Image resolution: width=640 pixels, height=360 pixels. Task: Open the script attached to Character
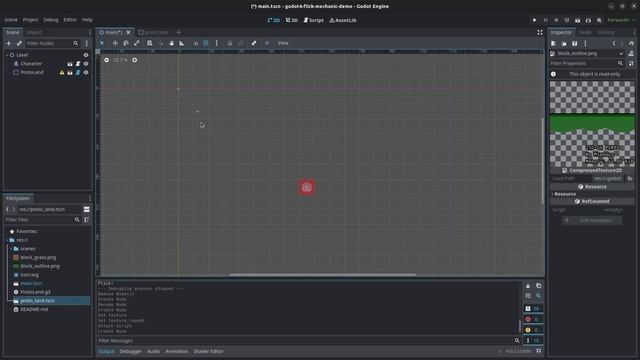tap(78, 64)
